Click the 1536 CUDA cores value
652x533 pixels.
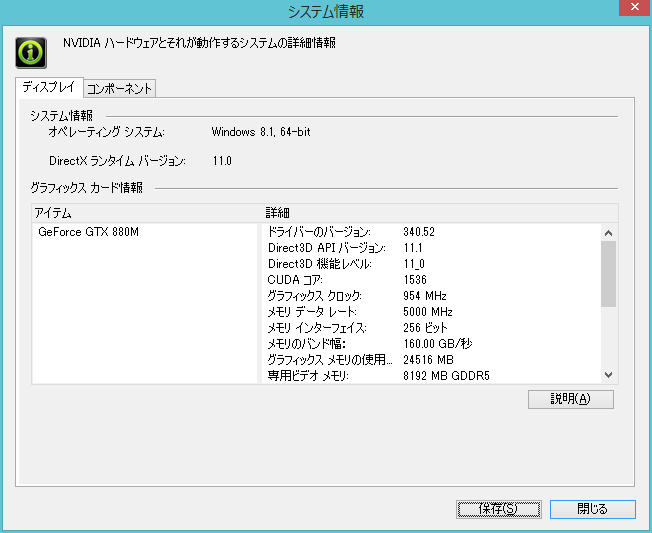click(415, 280)
